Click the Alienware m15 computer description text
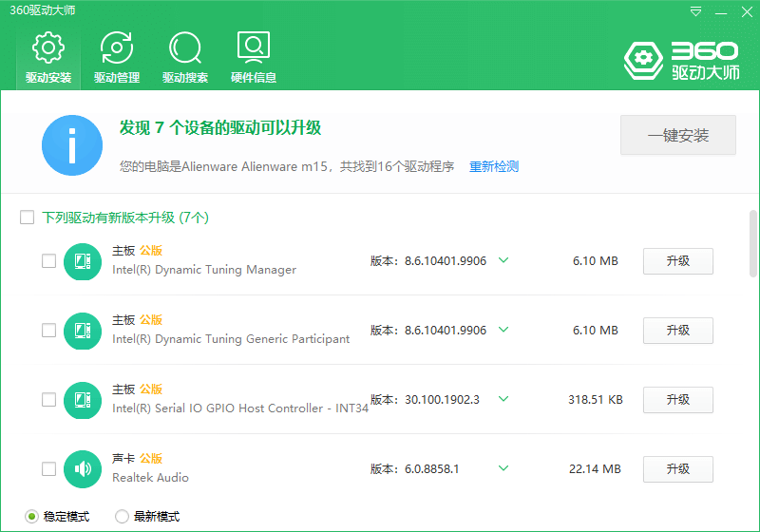 click(287, 166)
